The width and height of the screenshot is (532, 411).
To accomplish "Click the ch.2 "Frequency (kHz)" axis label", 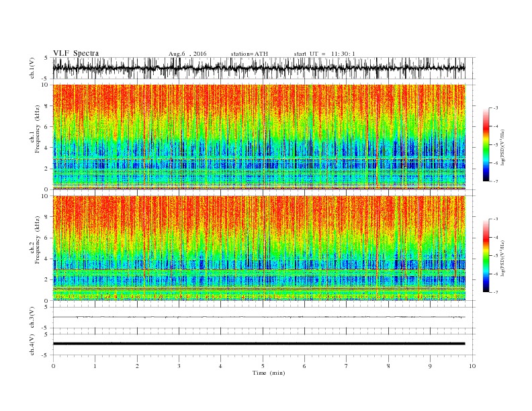I will (x=38, y=240).
